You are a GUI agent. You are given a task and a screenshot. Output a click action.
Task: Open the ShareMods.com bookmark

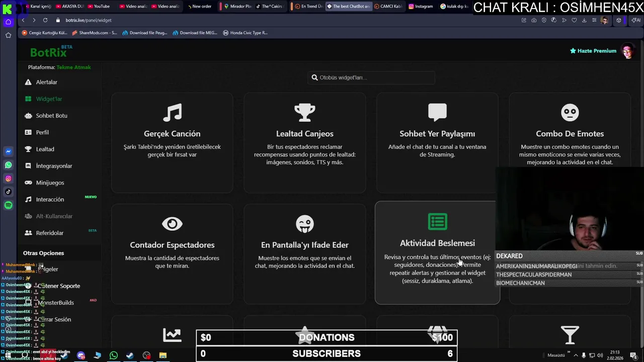point(95,33)
